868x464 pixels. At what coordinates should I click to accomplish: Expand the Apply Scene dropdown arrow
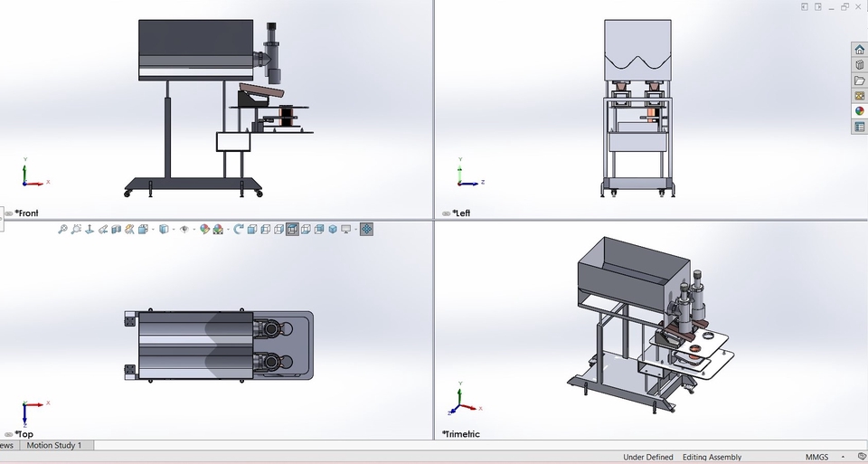coord(228,229)
